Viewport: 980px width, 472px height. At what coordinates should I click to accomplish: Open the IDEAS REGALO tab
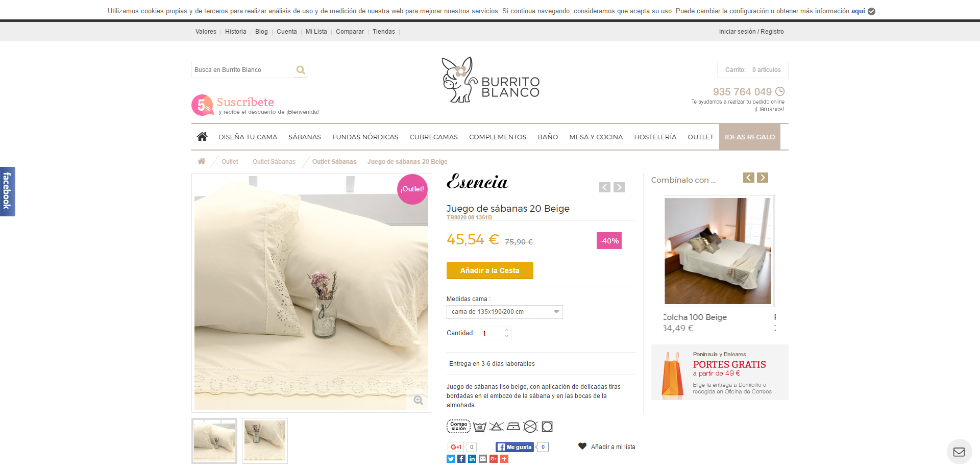click(750, 137)
